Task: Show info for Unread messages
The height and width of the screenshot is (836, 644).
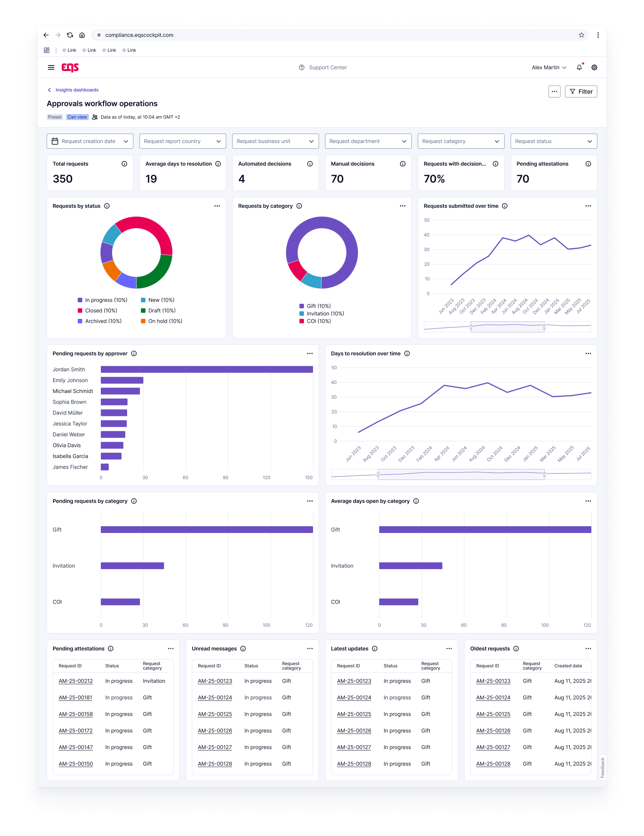Action: pyautogui.click(x=243, y=649)
